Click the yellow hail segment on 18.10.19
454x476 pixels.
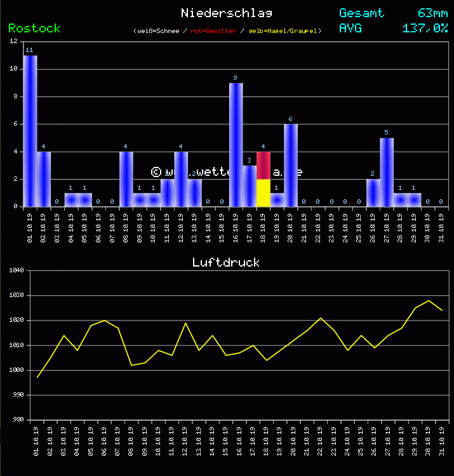point(264,193)
